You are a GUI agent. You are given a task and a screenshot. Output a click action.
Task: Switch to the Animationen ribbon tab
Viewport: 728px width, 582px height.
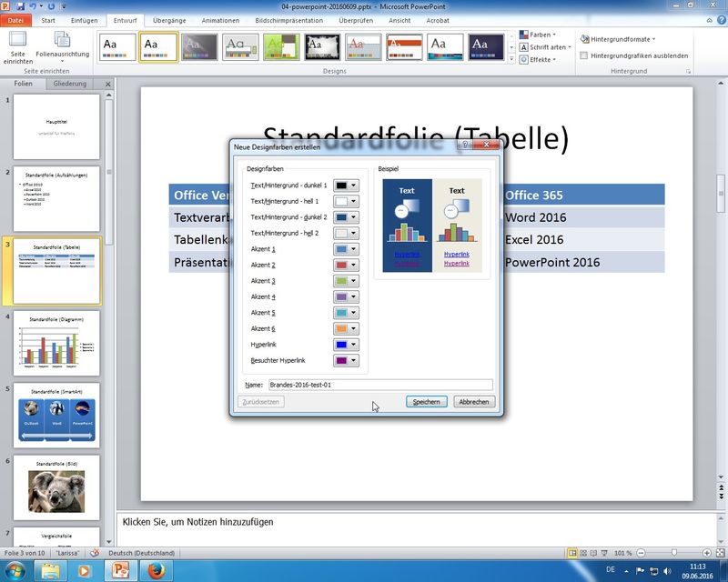tap(219, 19)
